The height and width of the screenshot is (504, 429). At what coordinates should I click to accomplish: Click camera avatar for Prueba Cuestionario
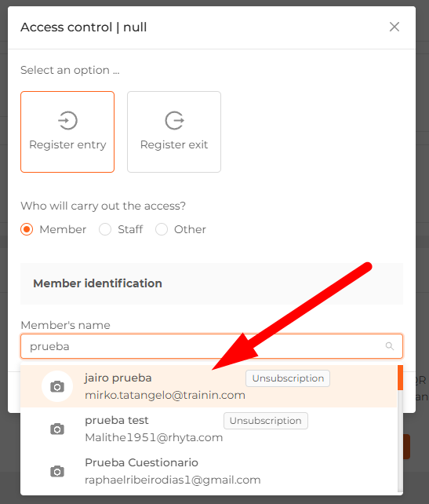point(57,471)
